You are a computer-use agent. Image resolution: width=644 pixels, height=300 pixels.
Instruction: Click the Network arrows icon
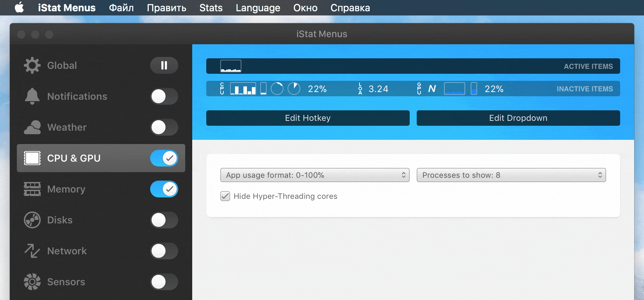click(32, 251)
